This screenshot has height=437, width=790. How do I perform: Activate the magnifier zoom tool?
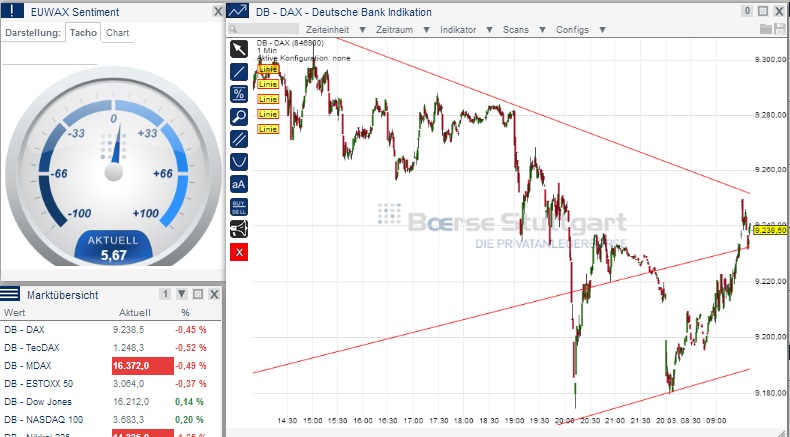click(x=239, y=117)
